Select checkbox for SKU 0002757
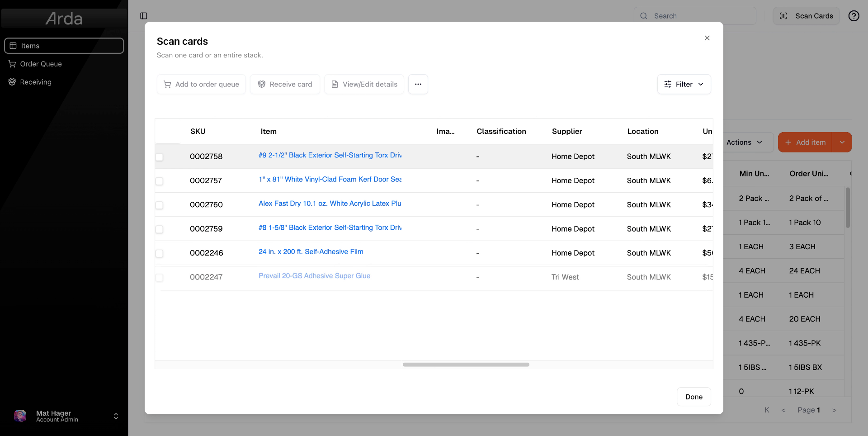868x436 pixels. click(x=159, y=181)
